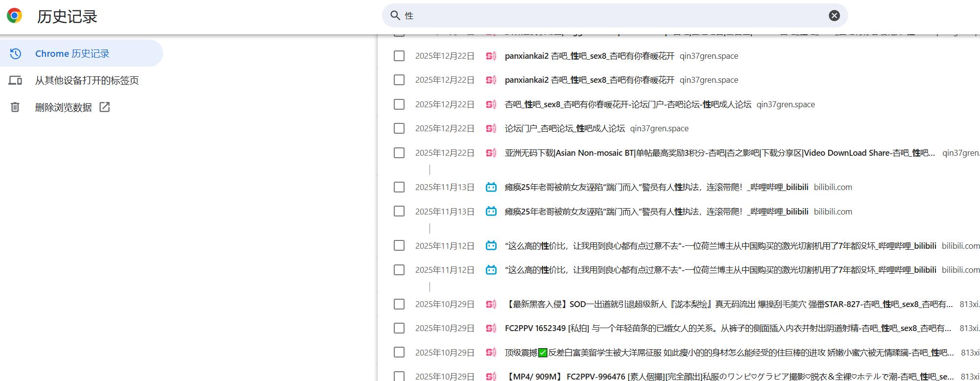Screen dimensions: 980x381
Task: Tick the checkbox for the STAR-827 entry
Action: 399,304
